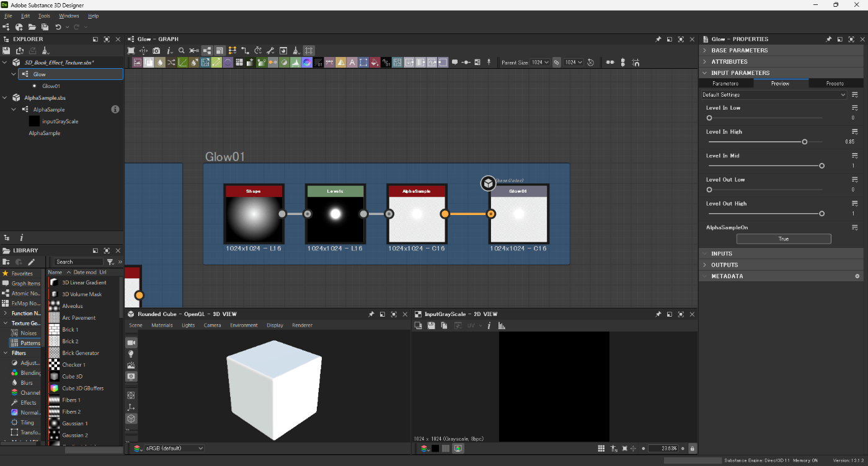Add a Blend atomic node
This screenshot has height=466, width=868.
[149, 63]
